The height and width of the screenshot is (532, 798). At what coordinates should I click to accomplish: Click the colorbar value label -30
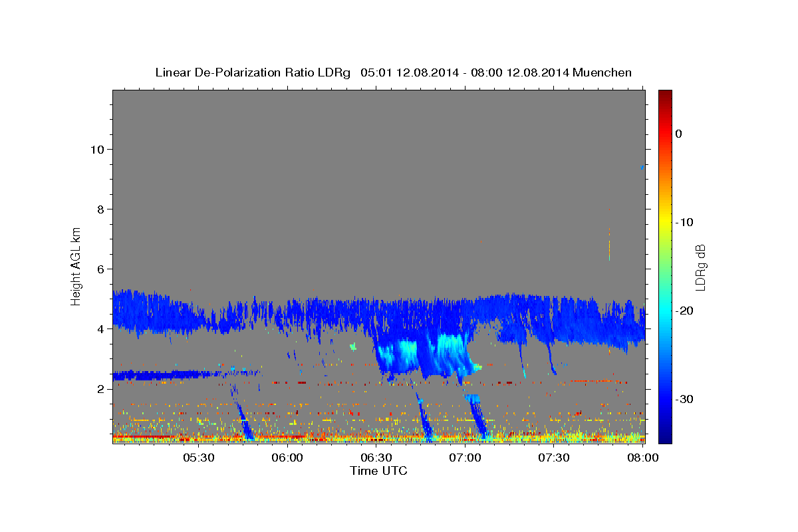coord(685,399)
